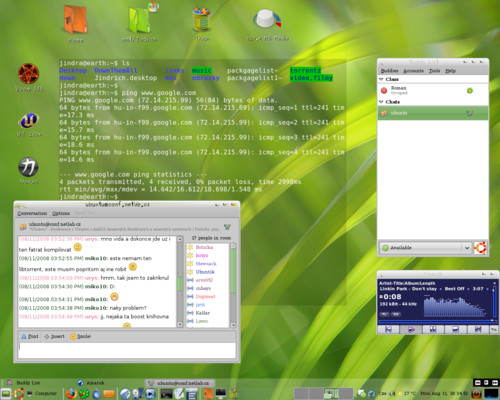Click the weather temperature applet in panel

407,394
